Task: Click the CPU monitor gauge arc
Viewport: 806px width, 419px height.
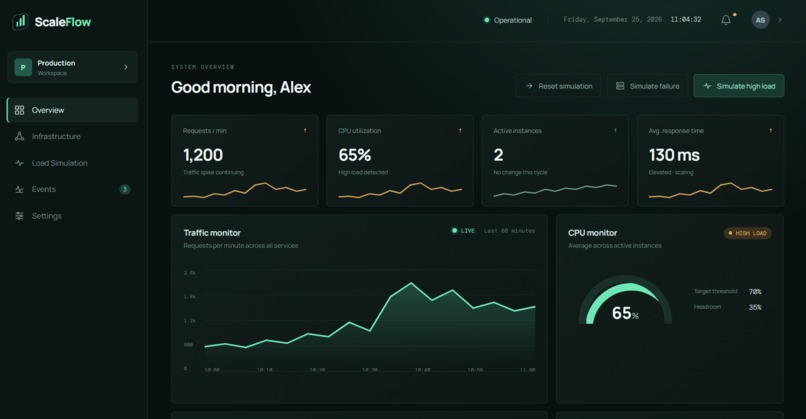Action: tap(625, 300)
